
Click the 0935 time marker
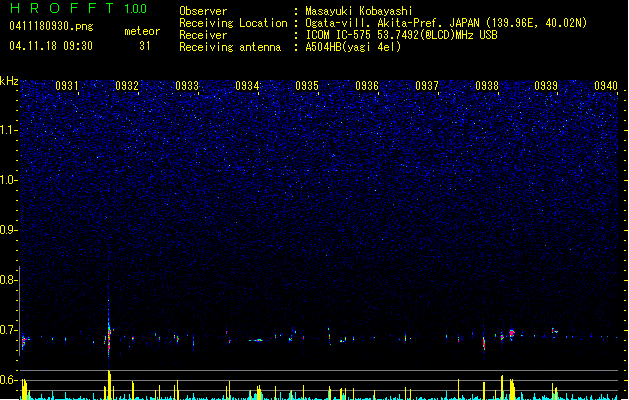pyautogui.click(x=307, y=85)
